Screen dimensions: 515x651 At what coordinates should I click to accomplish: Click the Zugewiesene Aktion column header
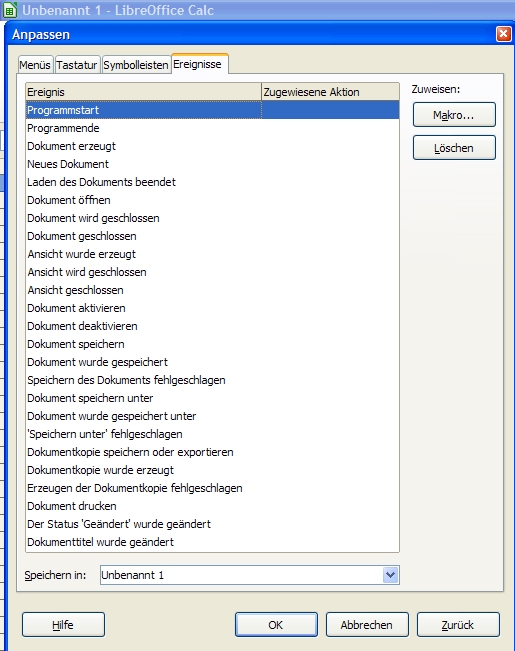tap(330, 92)
